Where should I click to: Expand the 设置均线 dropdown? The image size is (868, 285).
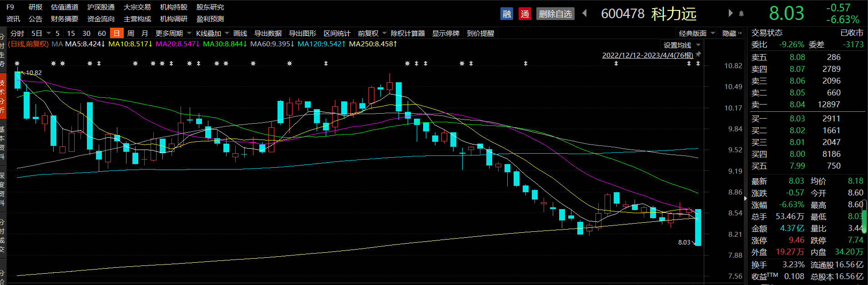coord(682,45)
